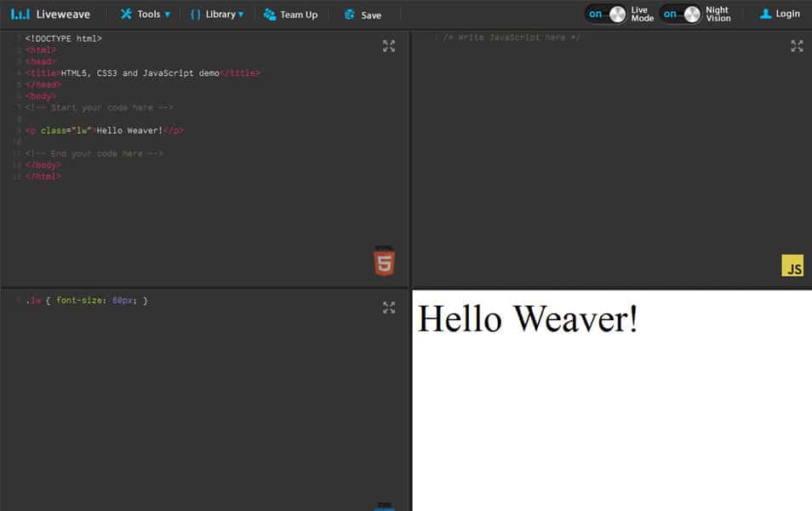The image size is (812, 511).
Task: Click the Save button in the toolbar
Action: (x=363, y=14)
